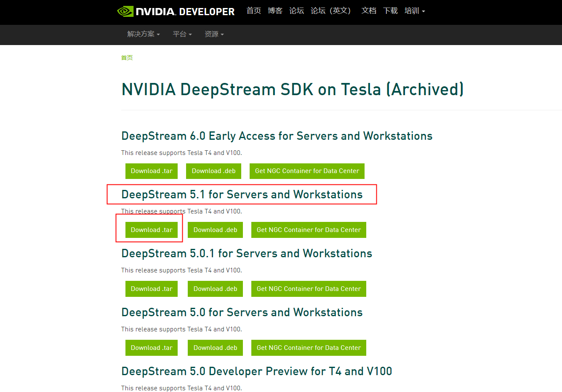Expand the 解决方案 dropdown
The image size is (562, 392).
(x=143, y=34)
